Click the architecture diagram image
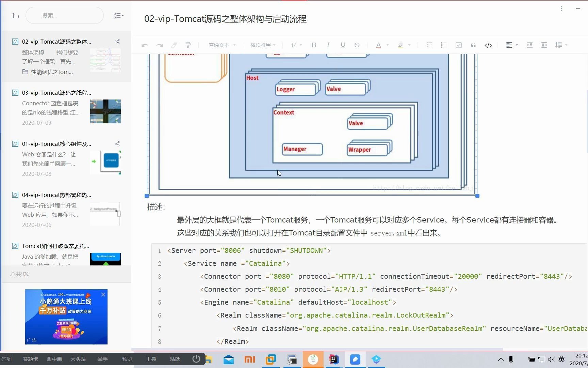Screen dimensions: 588x368 point(312,124)
